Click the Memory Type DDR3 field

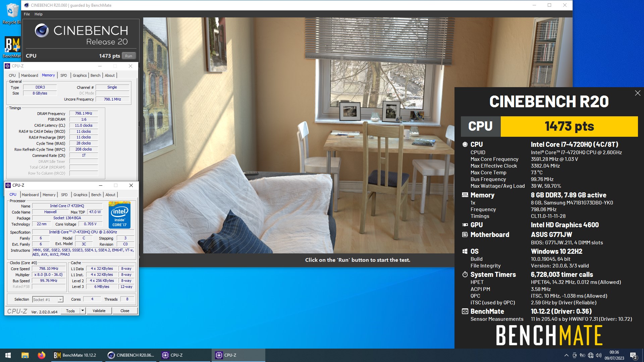40,87
